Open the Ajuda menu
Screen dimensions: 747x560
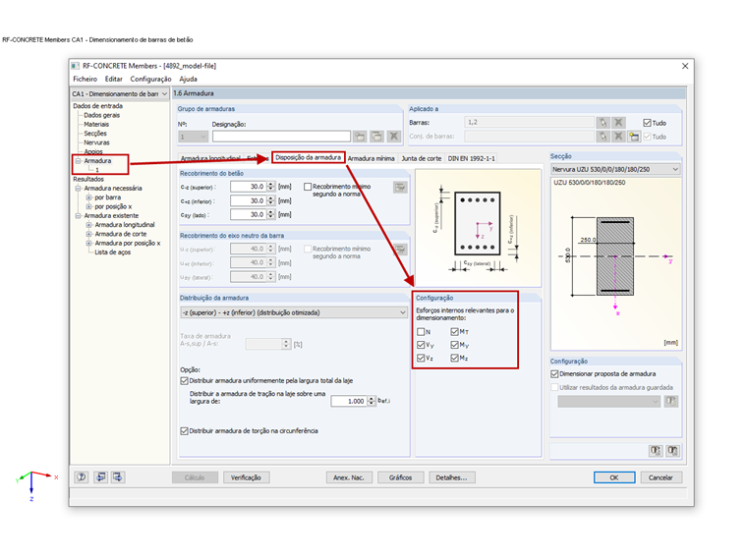[x=188, y=79]
